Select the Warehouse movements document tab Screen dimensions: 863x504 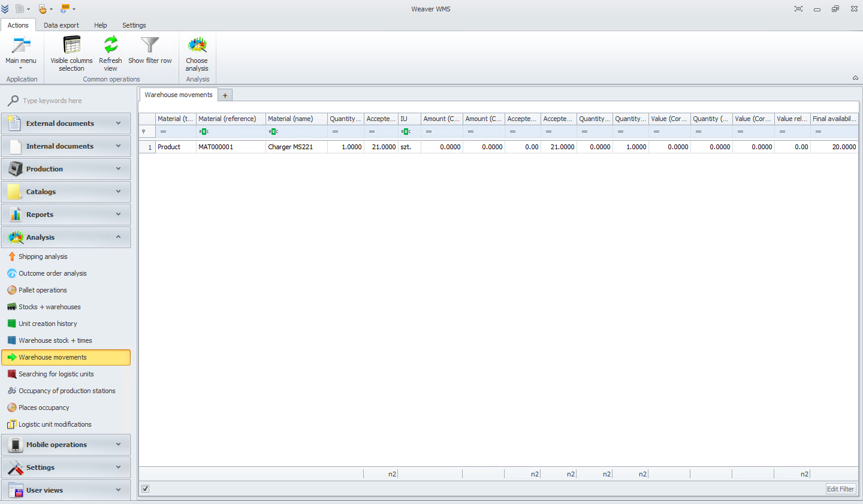179,95
